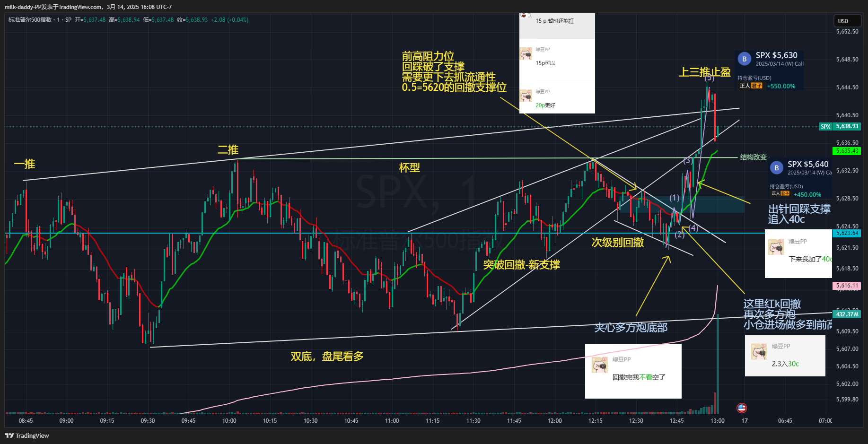Image resolution: width=868 pixels, height=444 pixels.
Task: Click the TradingView logo at bottom left
Action: (27, 435)
